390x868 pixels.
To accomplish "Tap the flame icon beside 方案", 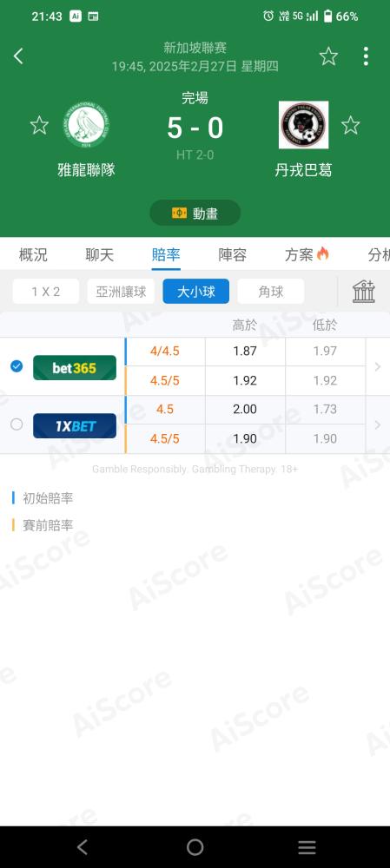I will point(323,253).
